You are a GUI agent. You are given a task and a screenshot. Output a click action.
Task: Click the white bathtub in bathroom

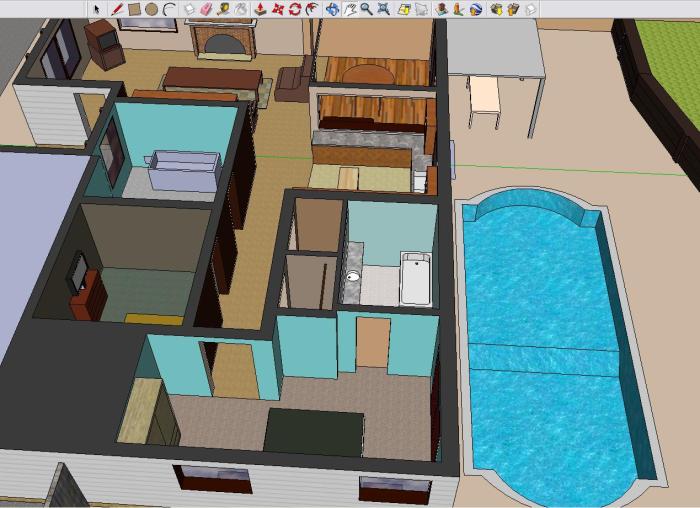(x=414, y=279)
